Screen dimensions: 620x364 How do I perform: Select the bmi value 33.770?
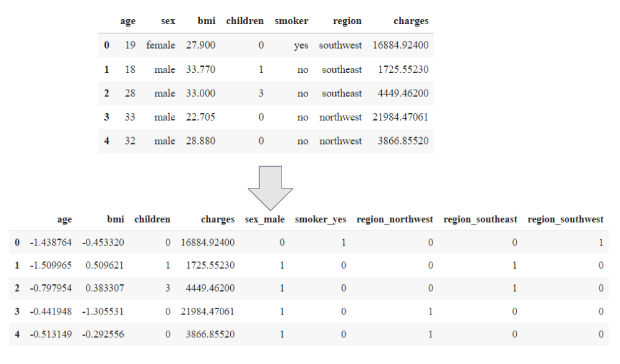(200, 69)
